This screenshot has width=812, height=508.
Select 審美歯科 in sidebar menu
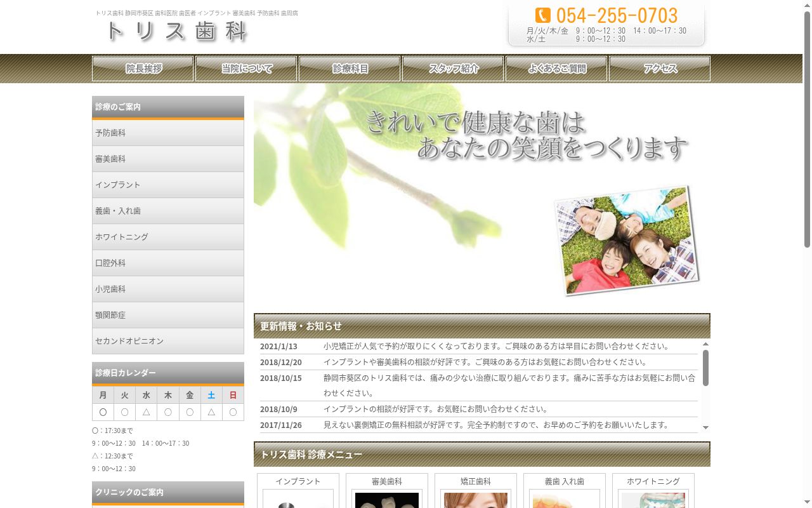tap(168, 159)
